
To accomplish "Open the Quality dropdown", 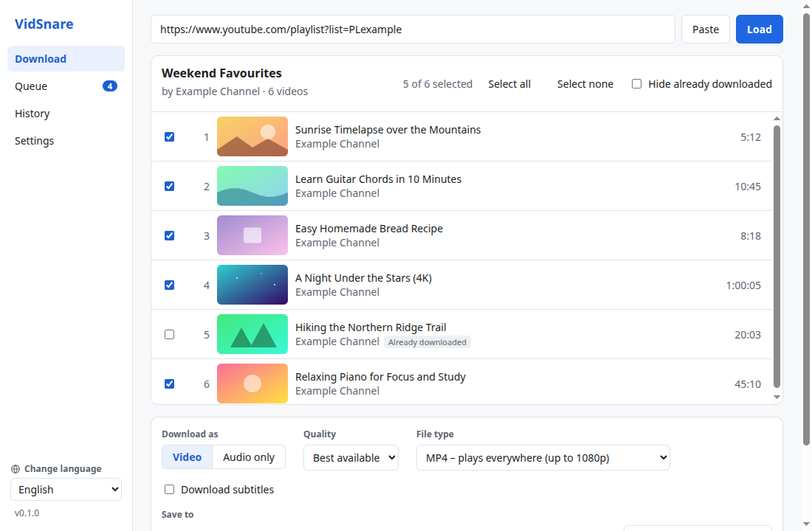I will [351, 457].
